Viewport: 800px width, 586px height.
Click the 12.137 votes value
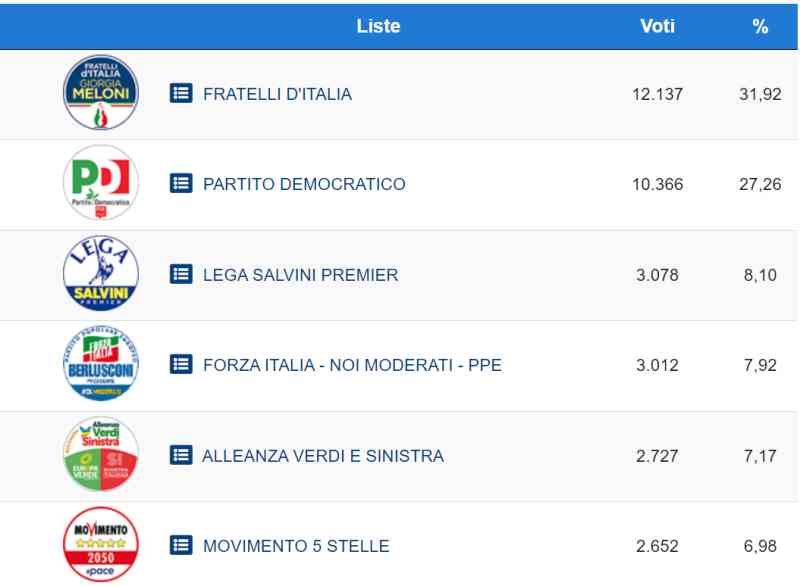click(657, 94)
